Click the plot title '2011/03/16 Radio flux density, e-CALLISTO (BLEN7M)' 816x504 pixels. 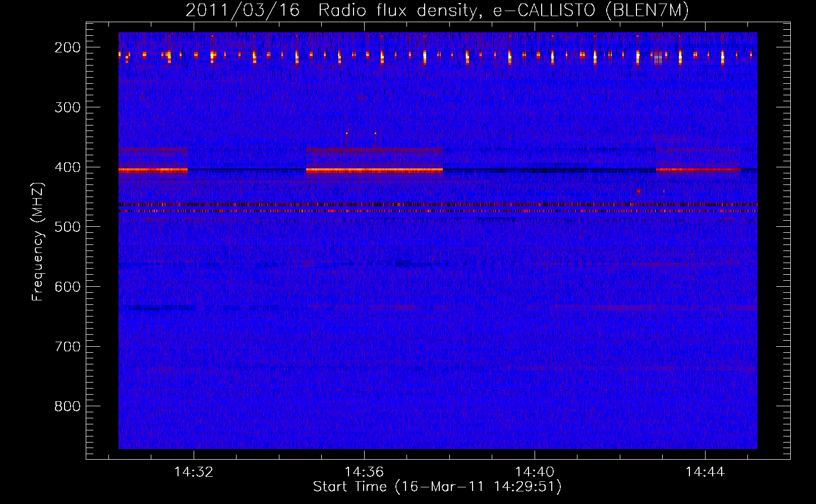click(437, 11)
